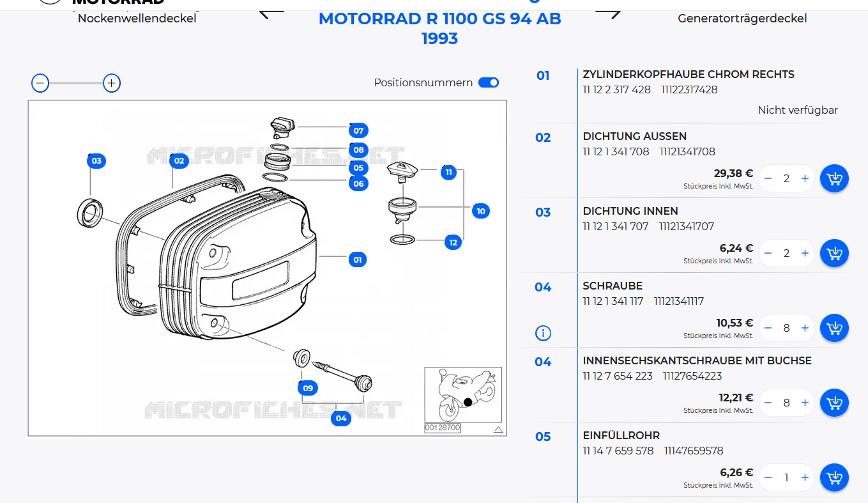Image resolution: width=868 pixels, height=503 pixels.
Task: Click part number 11122317428
Action: [689, 89]
